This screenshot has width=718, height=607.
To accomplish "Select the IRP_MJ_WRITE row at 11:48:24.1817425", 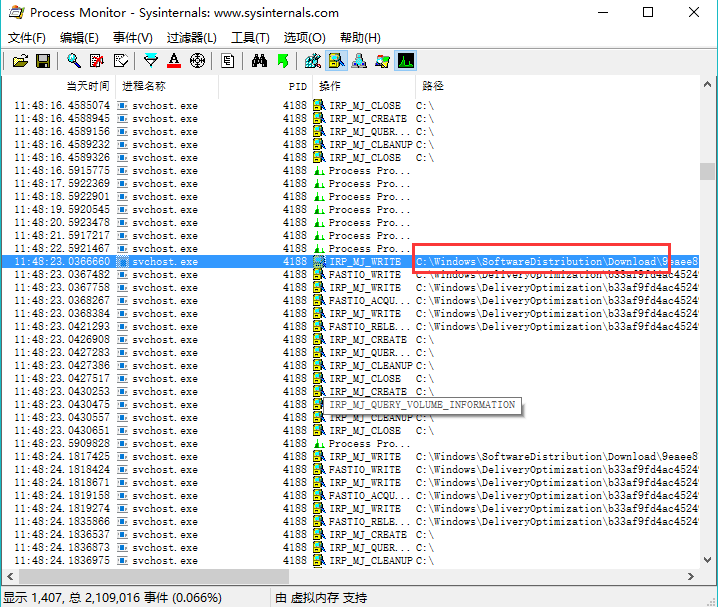I will [x=350, y=456].
